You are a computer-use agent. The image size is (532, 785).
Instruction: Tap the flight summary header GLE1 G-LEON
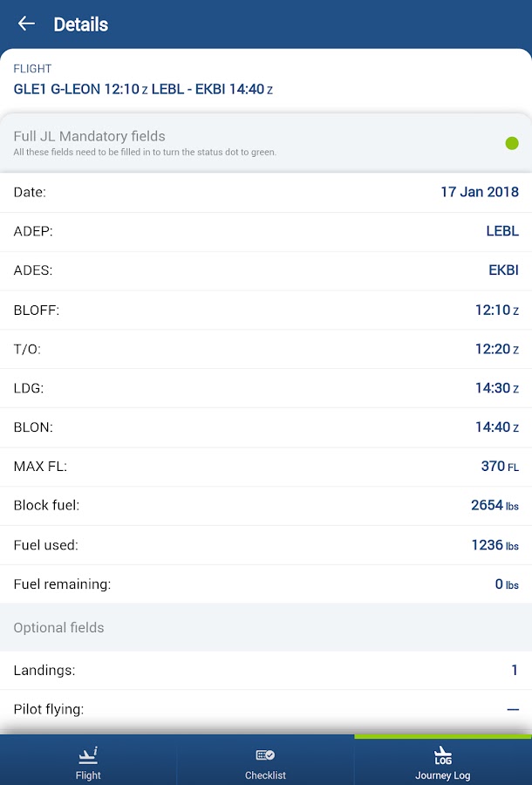click(143, 88)
